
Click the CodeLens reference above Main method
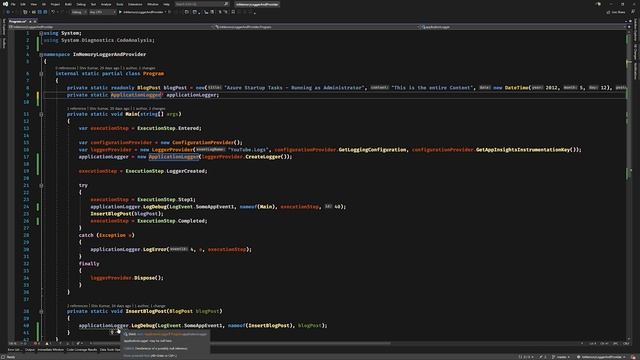(76, 109)
